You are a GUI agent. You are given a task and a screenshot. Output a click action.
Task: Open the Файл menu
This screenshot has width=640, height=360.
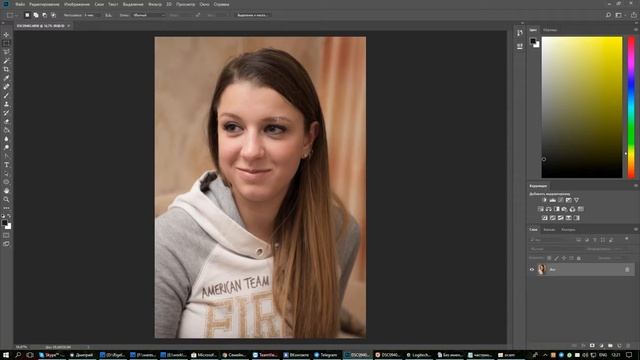click(x=20, y=4)
